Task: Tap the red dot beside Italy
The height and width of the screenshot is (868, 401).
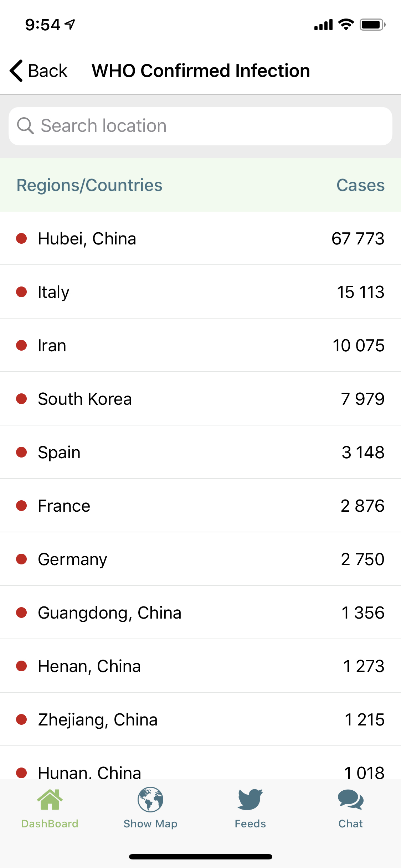Action: click(x=22, y=292)
